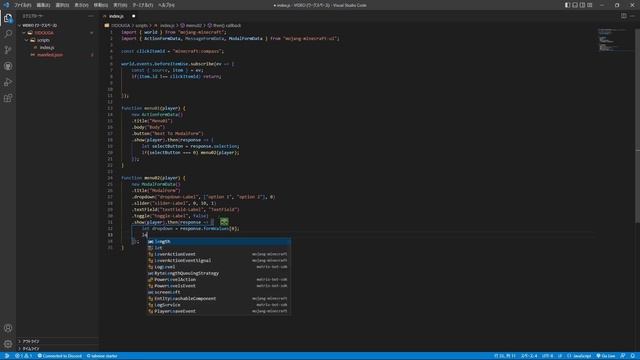The height and width of the screenshot is (360, 640).
Task: Click UTF-8 encoding in status bar
Action: tap(547, 356)
